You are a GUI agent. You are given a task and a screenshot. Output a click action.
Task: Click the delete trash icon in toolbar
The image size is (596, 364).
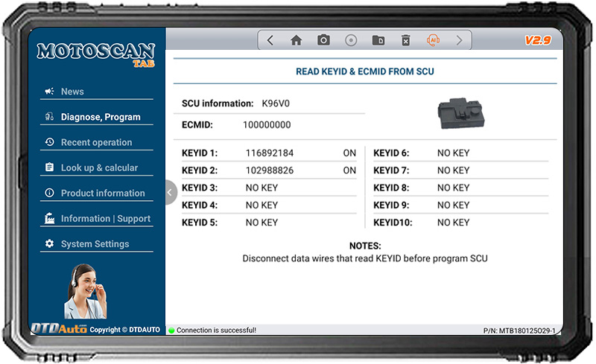(x=405, y=40)
